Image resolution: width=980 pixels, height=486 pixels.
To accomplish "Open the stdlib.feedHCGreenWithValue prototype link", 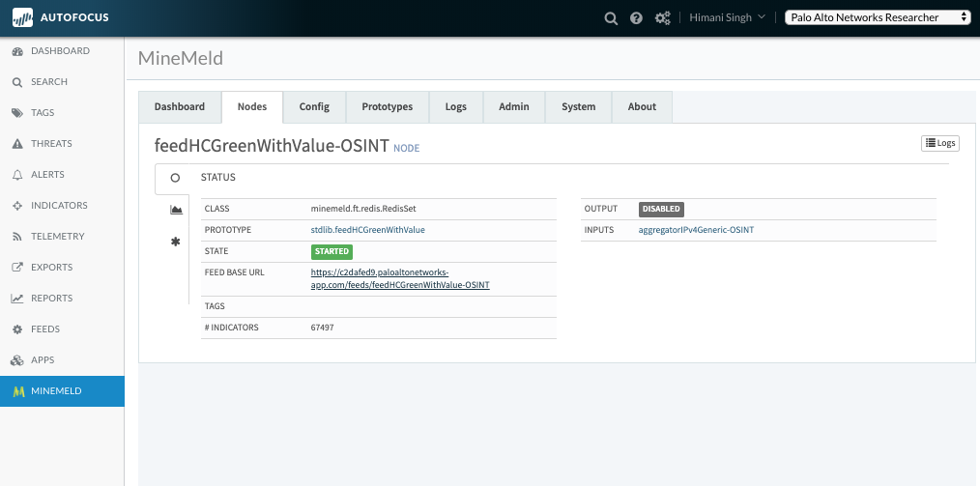I will click(367, 230).
